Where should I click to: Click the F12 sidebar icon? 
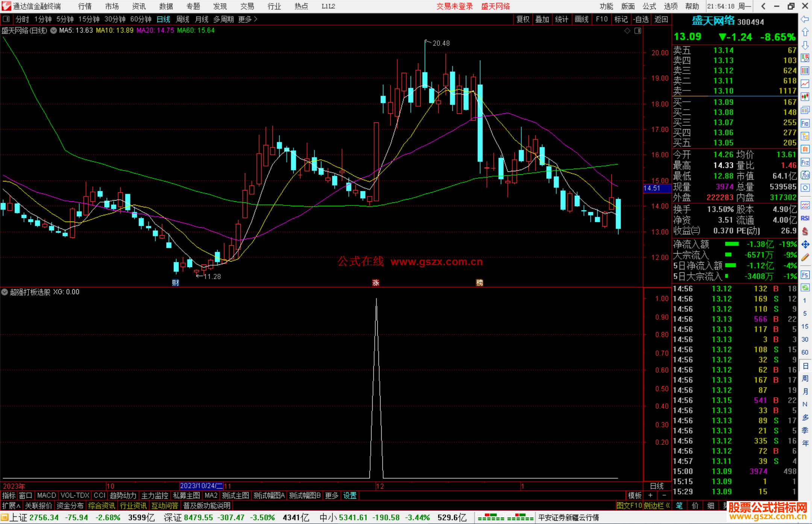point(805,162)
